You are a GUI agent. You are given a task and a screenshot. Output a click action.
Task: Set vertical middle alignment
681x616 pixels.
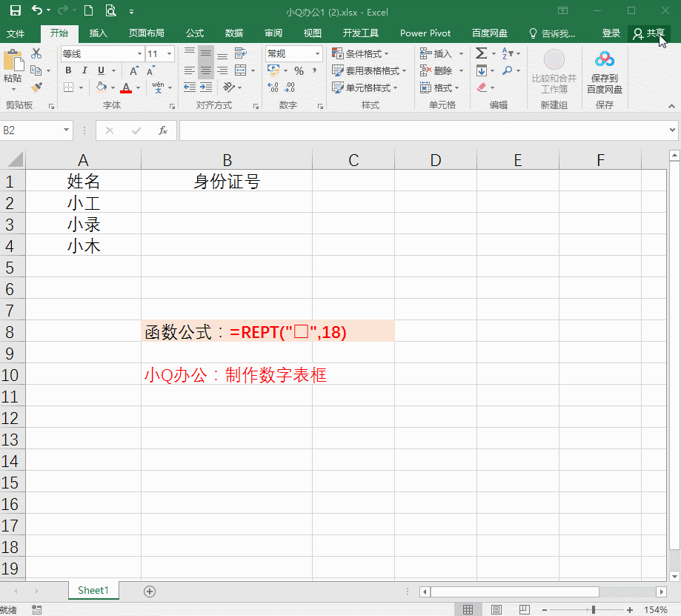click(x=206, y=53)
